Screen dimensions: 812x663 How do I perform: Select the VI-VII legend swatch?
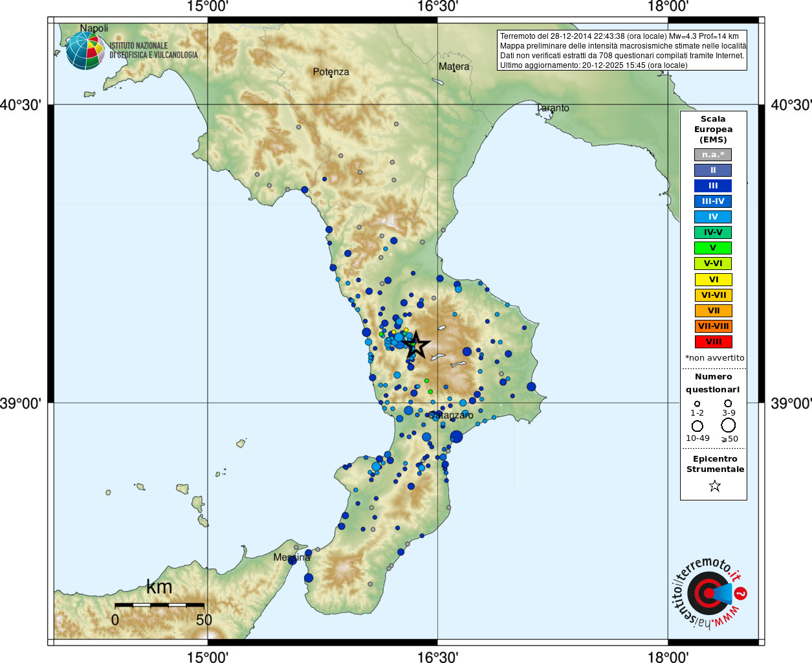click(x=713, y=295)
